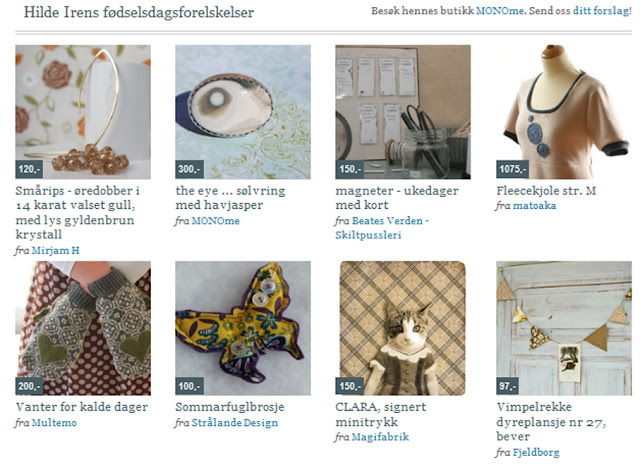Visit the MONOme shop link in header
The height and width of the screenshot is (466, 640).
tap(500, 11)
